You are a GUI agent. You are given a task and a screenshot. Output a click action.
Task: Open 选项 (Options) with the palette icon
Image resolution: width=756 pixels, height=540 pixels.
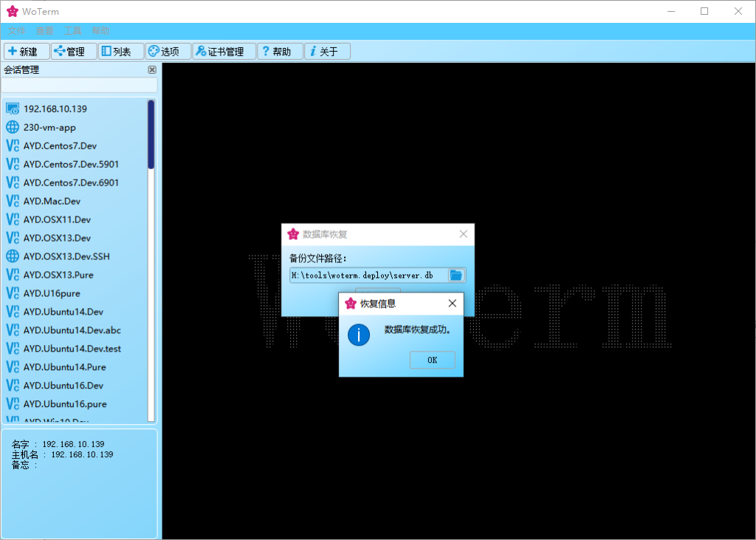152,50
